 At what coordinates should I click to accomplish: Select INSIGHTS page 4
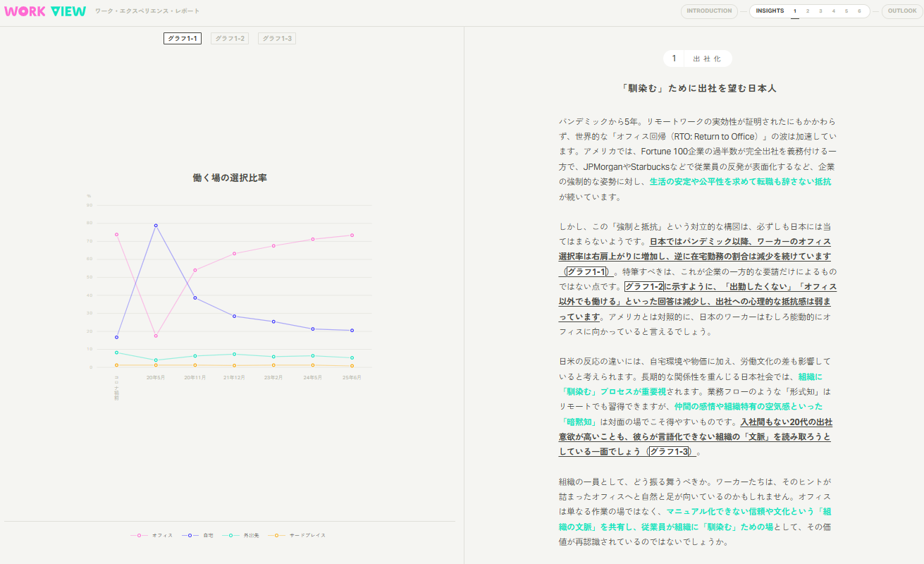coord(833,11)
